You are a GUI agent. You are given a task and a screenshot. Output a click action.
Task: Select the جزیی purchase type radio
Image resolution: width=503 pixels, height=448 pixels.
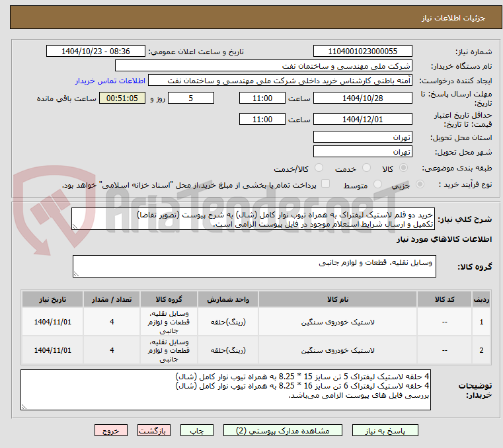click(x=420, y=184)
